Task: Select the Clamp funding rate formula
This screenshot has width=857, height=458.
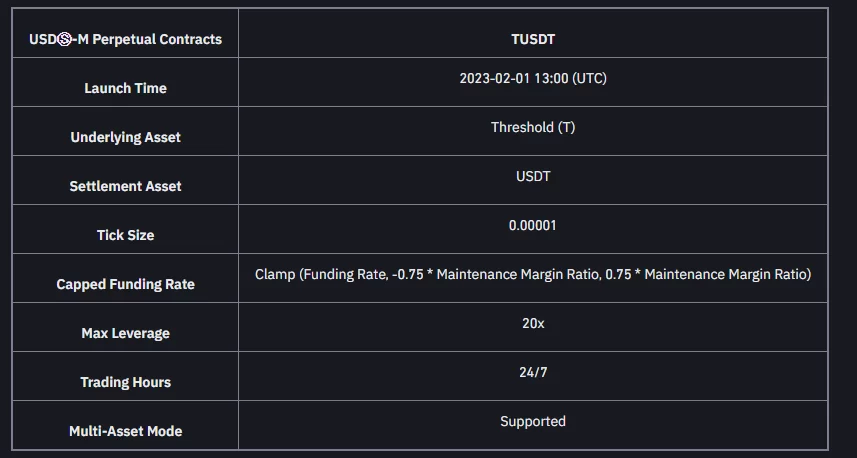Action: 532,274
